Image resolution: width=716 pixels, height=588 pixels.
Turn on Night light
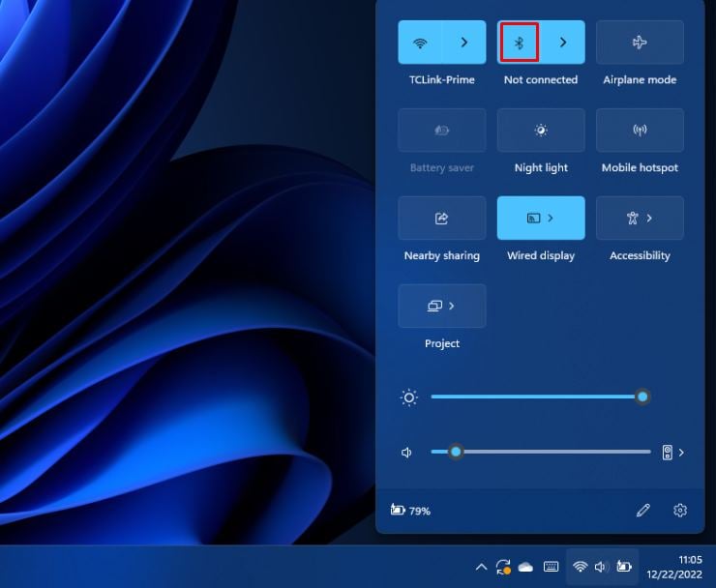pyautogui.click(x=541, y=131)
